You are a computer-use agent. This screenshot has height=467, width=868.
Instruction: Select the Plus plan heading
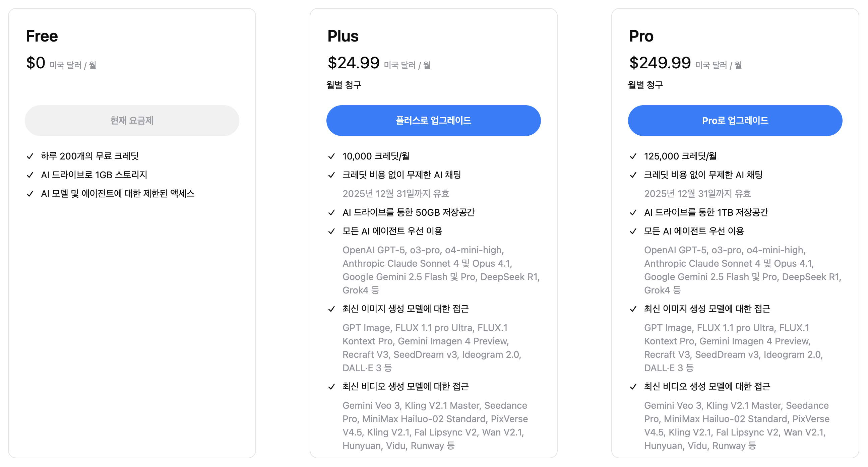(x=343, y=36)
